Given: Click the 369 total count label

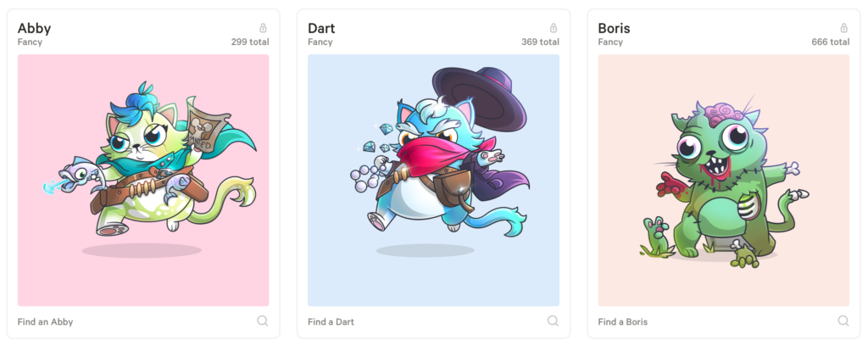Looking at the screenshot, I should click(x=540, y=42).
